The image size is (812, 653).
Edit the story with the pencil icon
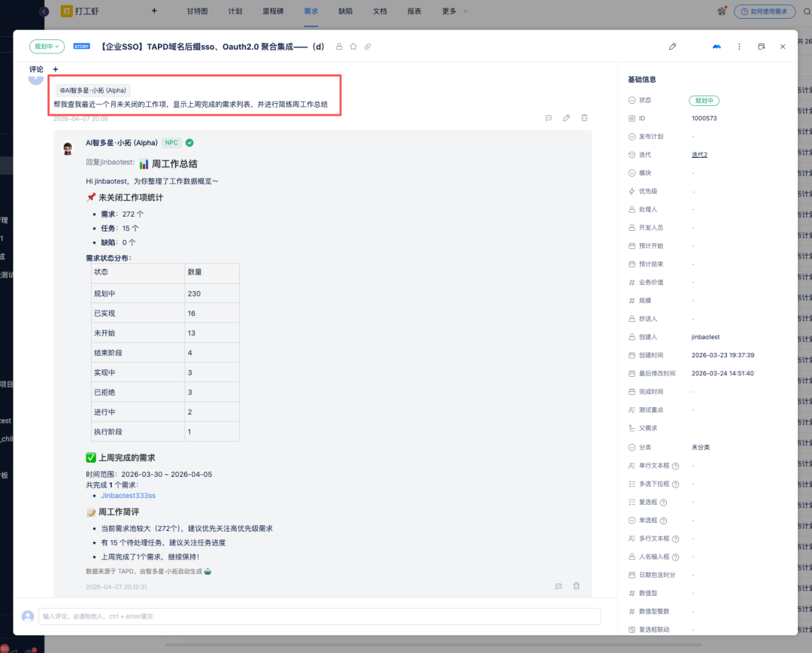(x=672, y=47)
